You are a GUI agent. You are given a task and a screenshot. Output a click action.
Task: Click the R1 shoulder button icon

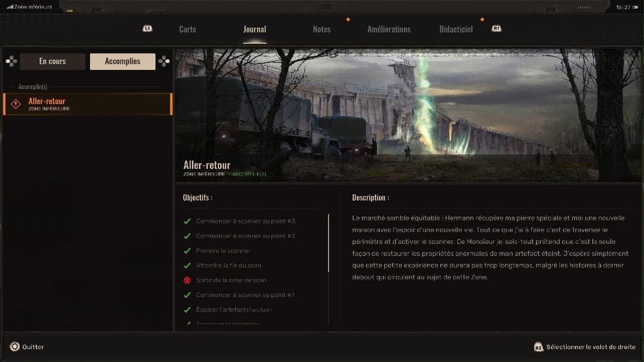496,29
